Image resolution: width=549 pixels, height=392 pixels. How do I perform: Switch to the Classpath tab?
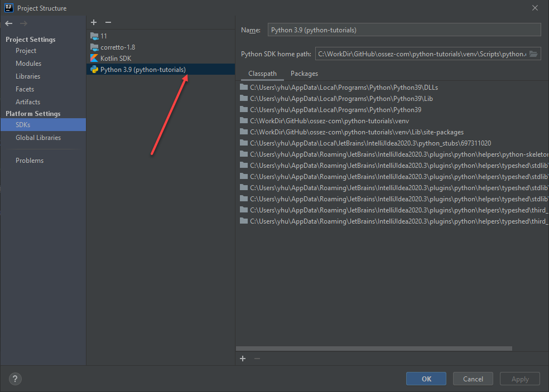262,73
